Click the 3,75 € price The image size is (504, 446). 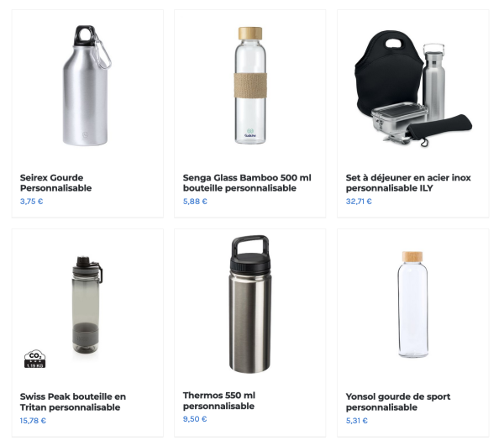(x=32, y=202)
